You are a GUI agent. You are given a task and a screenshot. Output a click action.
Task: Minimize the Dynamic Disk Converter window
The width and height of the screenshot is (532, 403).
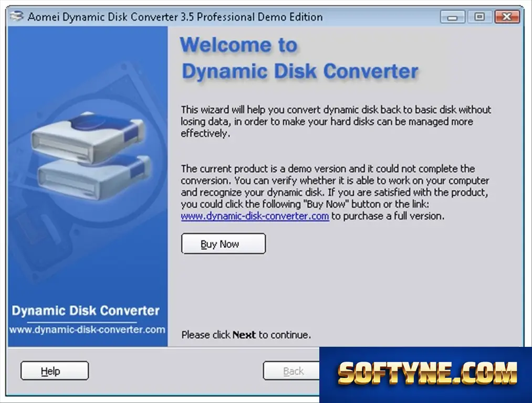point(452,17)
